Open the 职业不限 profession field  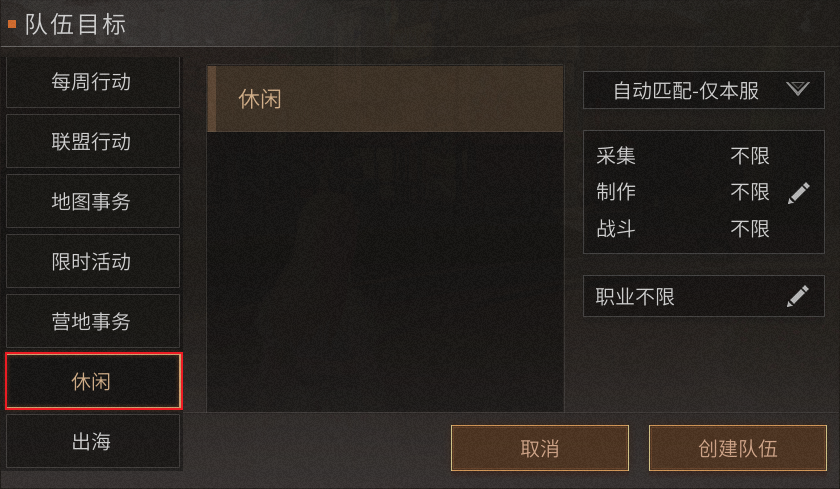(x=703, y=296)
